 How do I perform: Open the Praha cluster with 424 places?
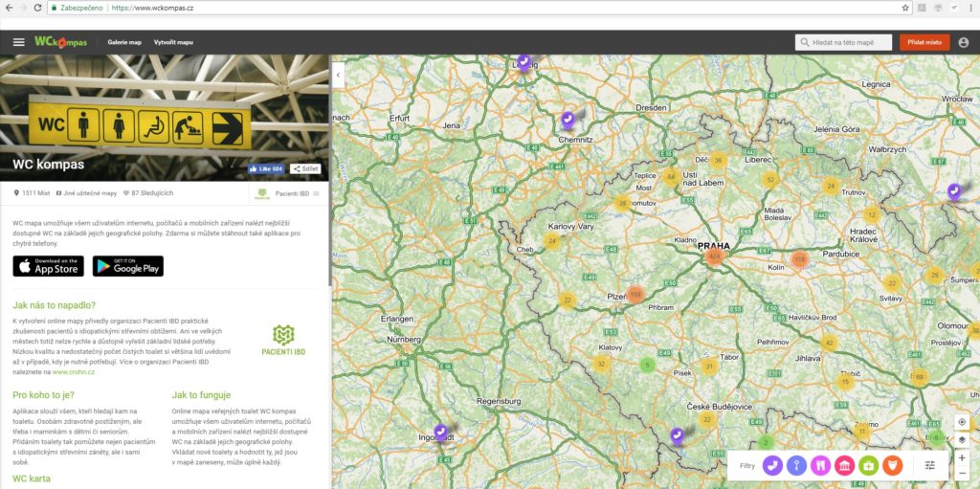click(x=714, y=256)
